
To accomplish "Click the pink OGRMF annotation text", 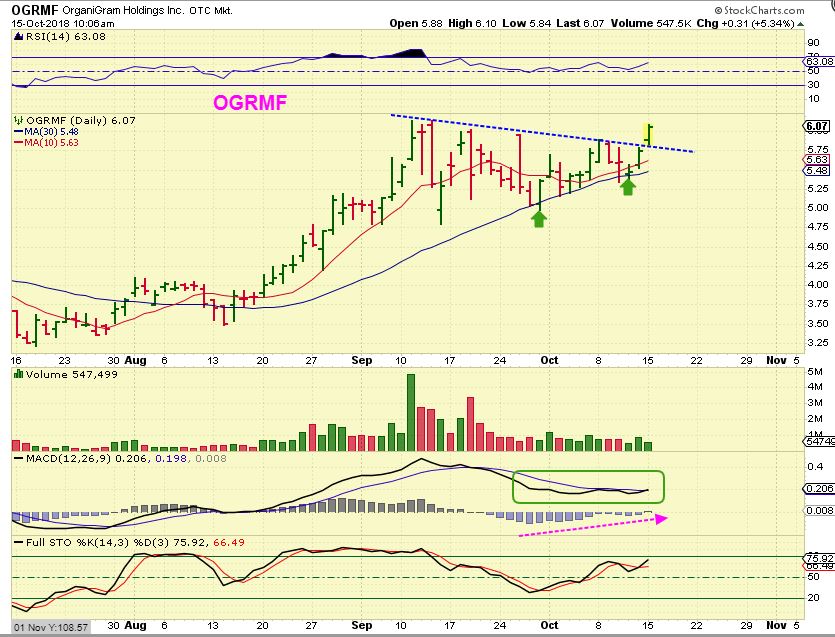I will (x=250, y=102).
